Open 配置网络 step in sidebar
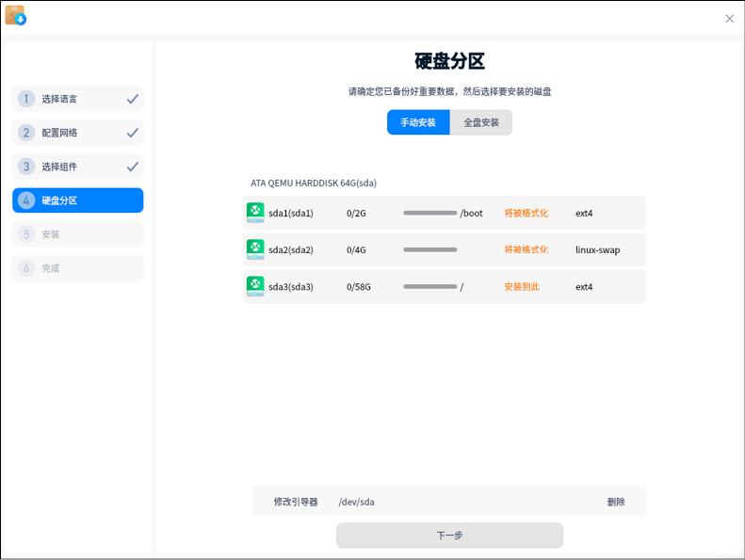The image size is (745, 560). (59, 133)
